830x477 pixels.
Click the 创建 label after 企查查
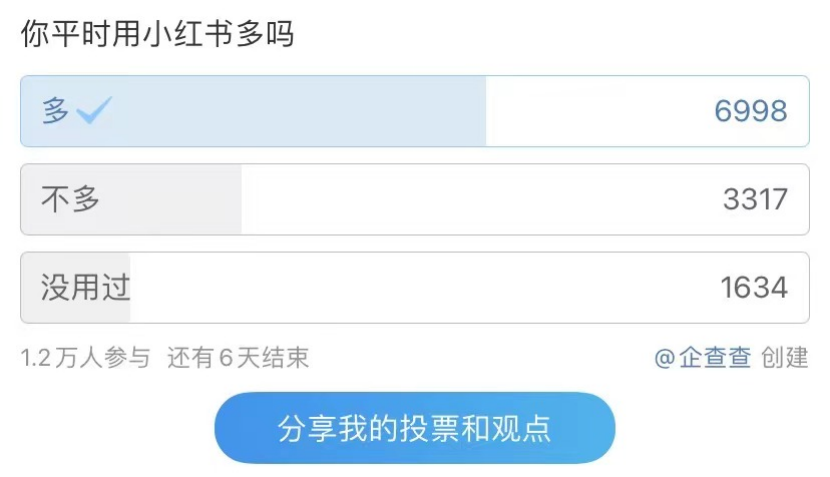(785, 358)
